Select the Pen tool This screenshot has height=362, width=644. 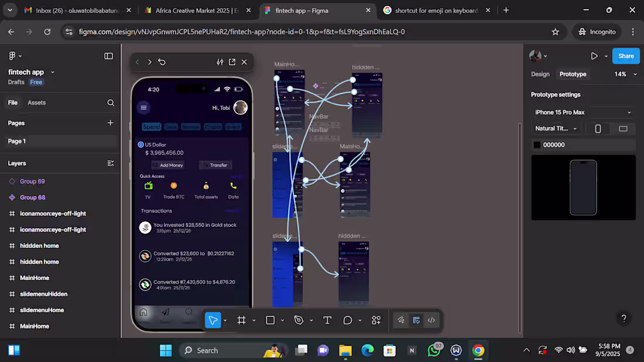[x=299, y=320]
